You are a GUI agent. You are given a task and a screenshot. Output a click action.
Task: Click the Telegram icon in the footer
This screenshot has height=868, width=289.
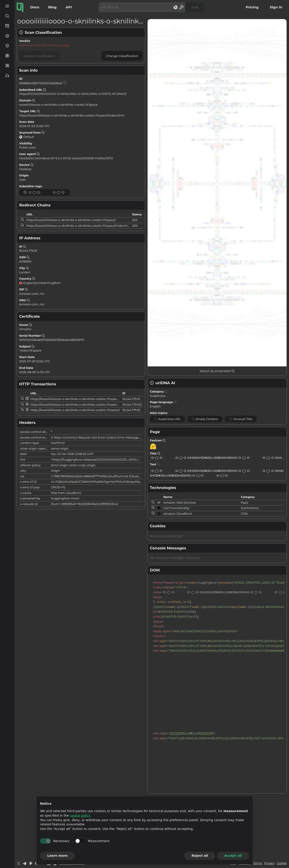[x=25, y=863]
